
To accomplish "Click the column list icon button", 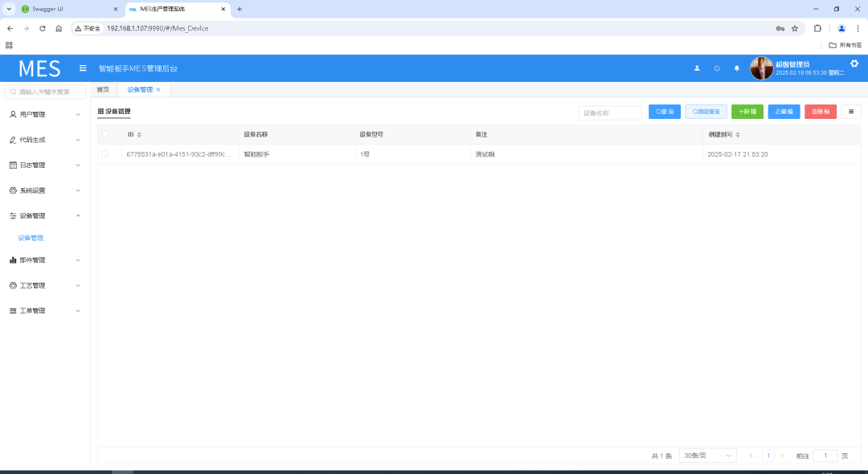I will coord(851,112).
